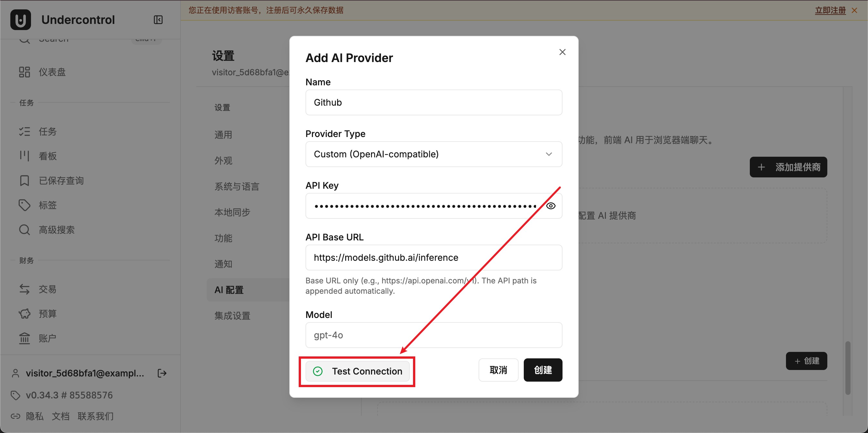Screen dimensions: 868x433
Task: Open 功能 settings tab
Action: tap(223, 238)
